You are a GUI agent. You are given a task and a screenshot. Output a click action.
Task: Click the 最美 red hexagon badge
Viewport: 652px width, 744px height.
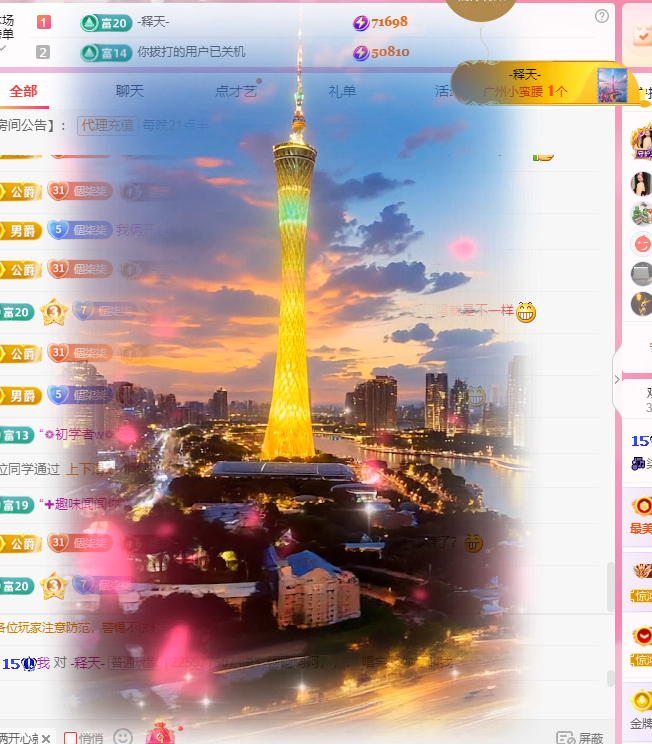point(642,506)
